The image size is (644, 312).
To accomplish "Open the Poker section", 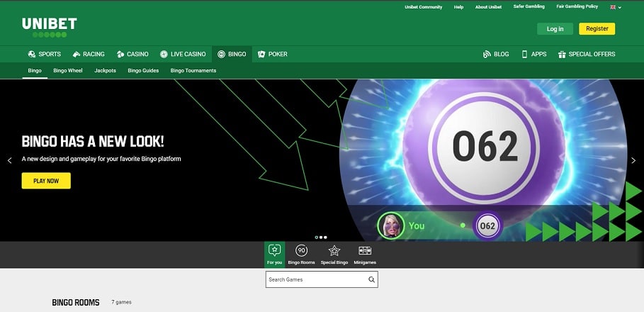I will point(272,54).
